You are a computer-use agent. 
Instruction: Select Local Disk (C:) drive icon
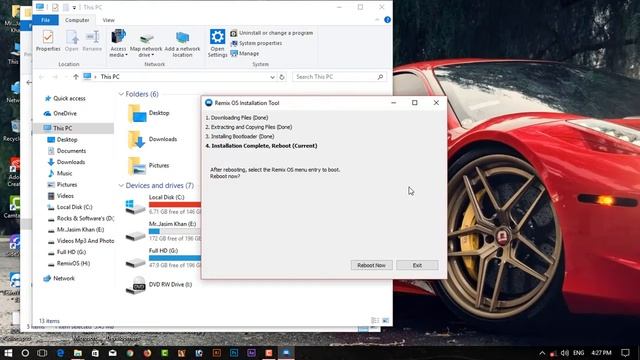(135, 206)
